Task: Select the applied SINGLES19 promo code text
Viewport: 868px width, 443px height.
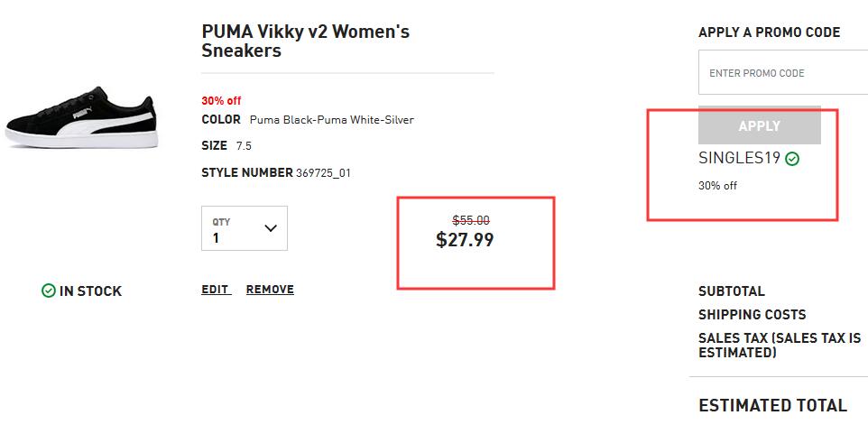Action: click(x=739, y=159)
